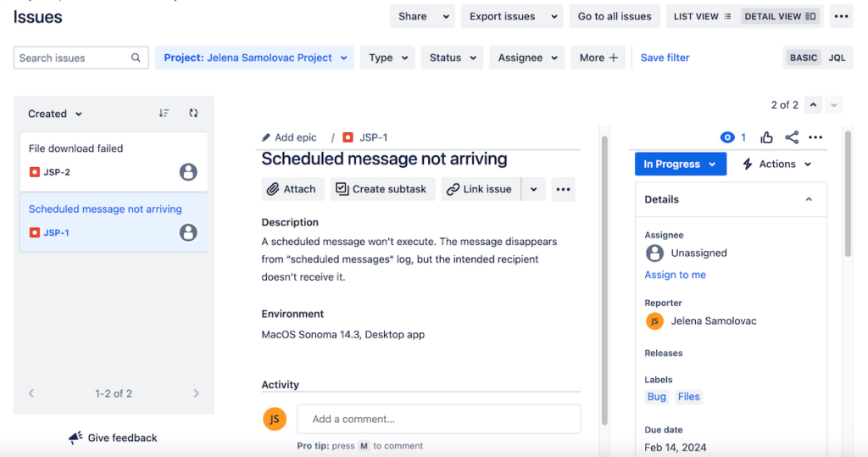Go to previous issue with up arrow
The width and height of the screenshot is (868, 457).
point(813,105)
